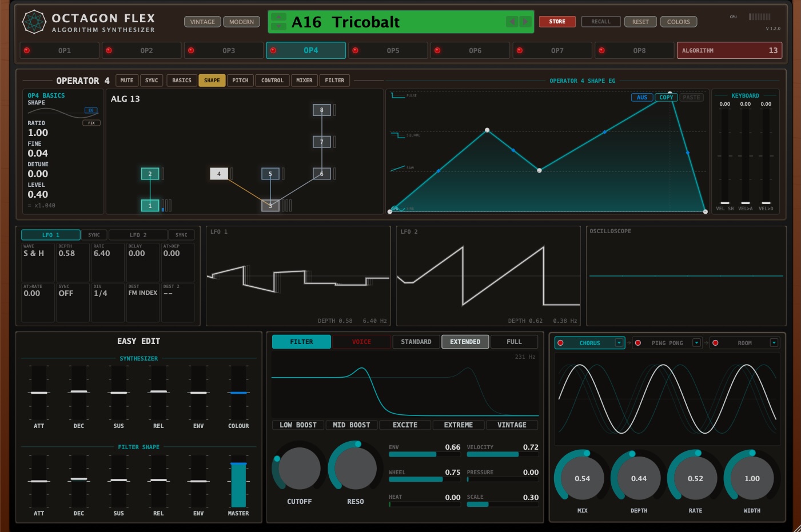Click the Colors button

click(x=679, y=22)
